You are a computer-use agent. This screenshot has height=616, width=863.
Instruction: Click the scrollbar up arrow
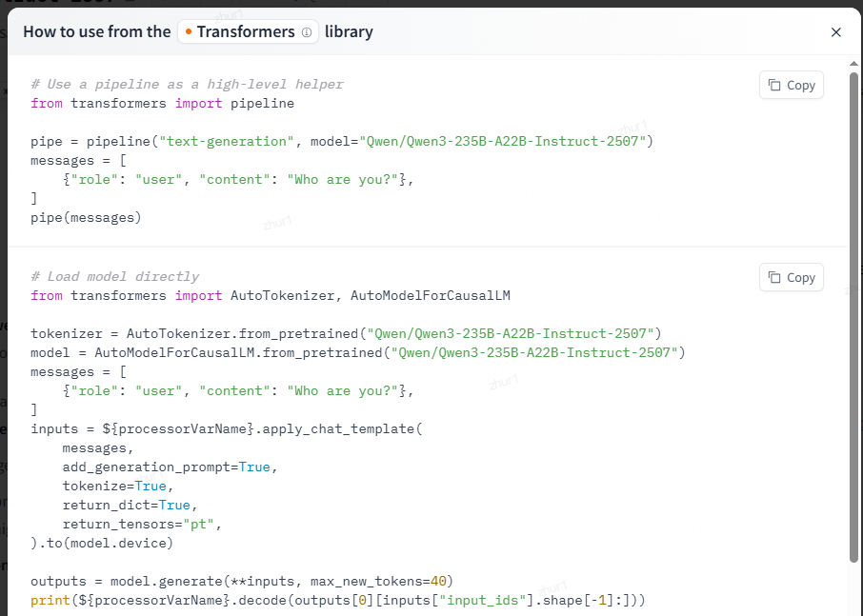853,64
